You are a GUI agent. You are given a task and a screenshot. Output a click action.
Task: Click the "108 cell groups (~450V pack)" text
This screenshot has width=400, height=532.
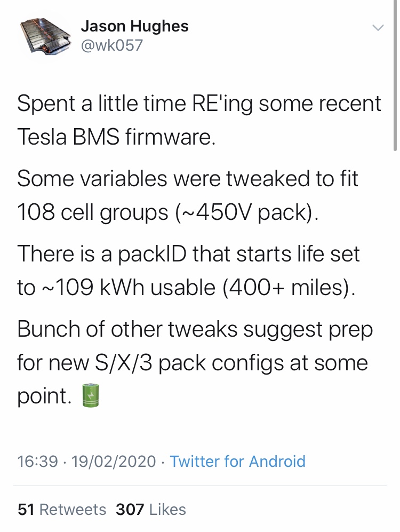pos(168,213)
